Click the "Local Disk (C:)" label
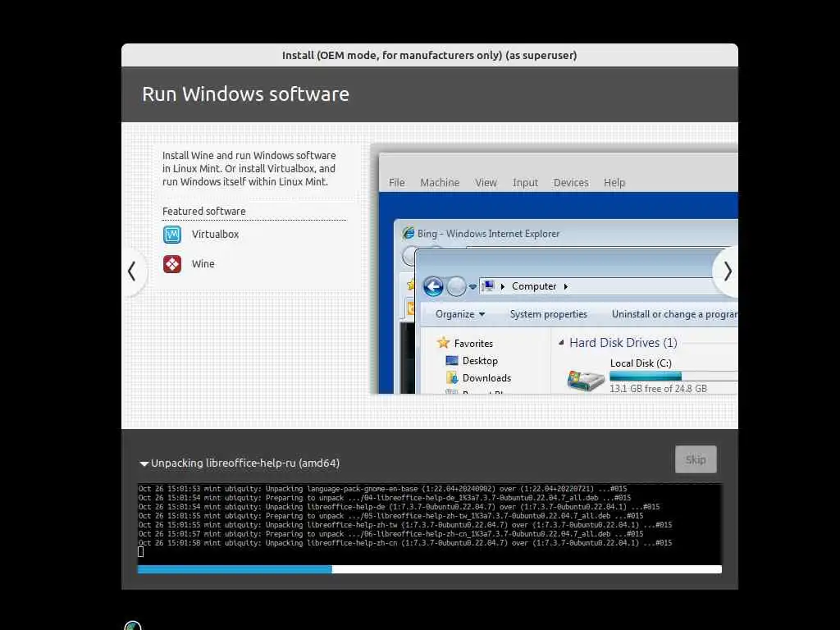Image resolution: width=840 pixels, height=630 pixels. tap(641, 363)
